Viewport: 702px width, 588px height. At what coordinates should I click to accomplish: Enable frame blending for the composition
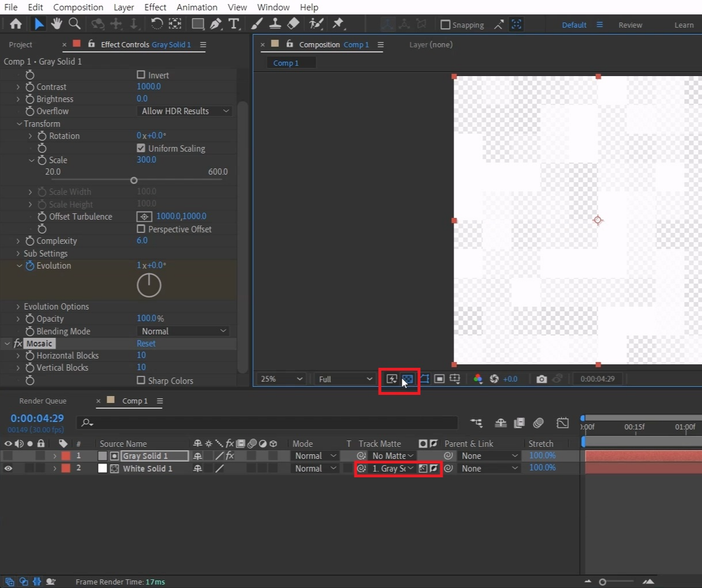[519, 423]
